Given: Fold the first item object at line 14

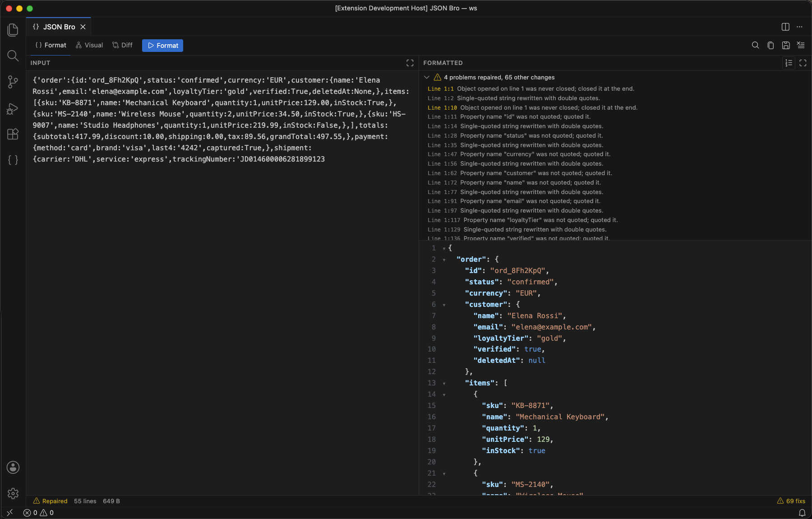Looking at the screenshot, I should (444, 395).
